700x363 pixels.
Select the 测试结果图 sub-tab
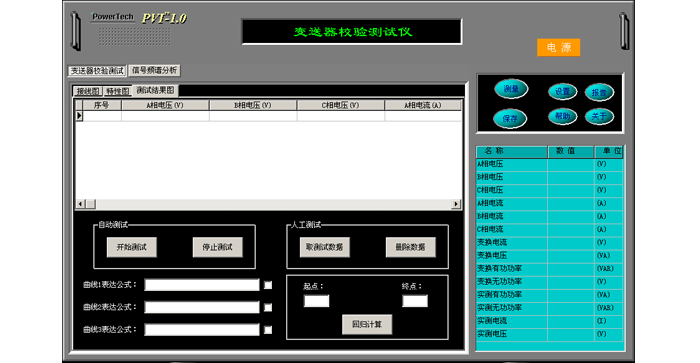click(155, 90)
